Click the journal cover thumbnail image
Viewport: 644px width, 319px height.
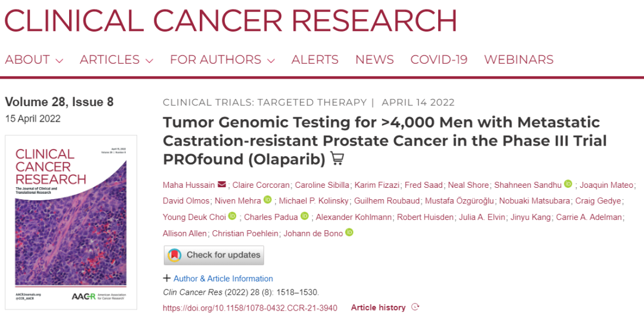(x=71, y=222)
